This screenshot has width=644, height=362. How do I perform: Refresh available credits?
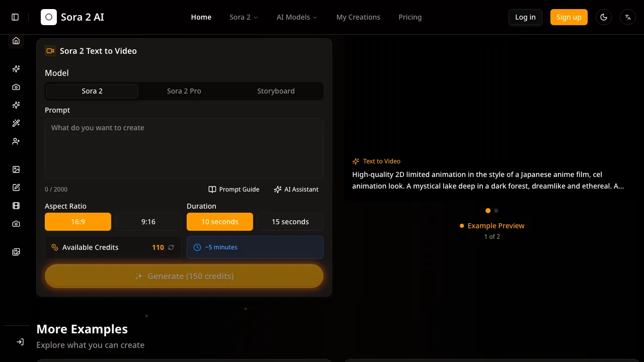coord(171,247)
